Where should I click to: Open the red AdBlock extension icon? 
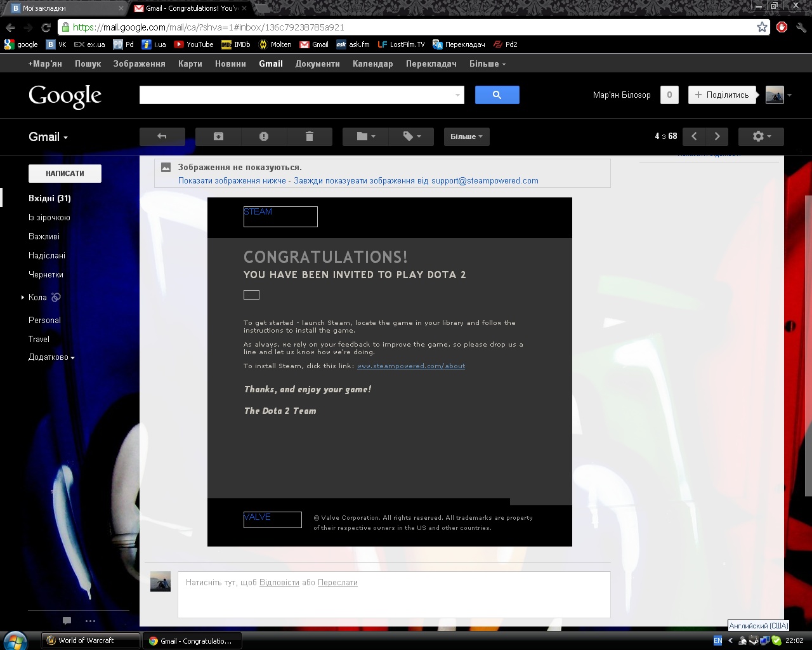pyautogui.click(x=782, y=27)
